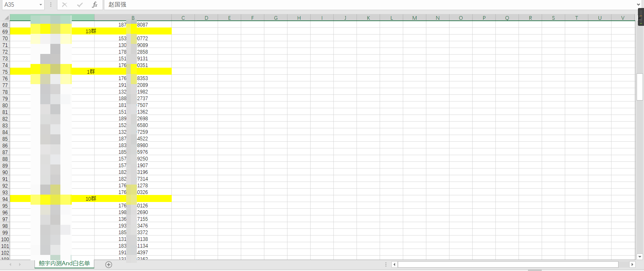Screen dimensions: 644x271
Task: Click the Name Box showing A35
Action: click(20, 5)
